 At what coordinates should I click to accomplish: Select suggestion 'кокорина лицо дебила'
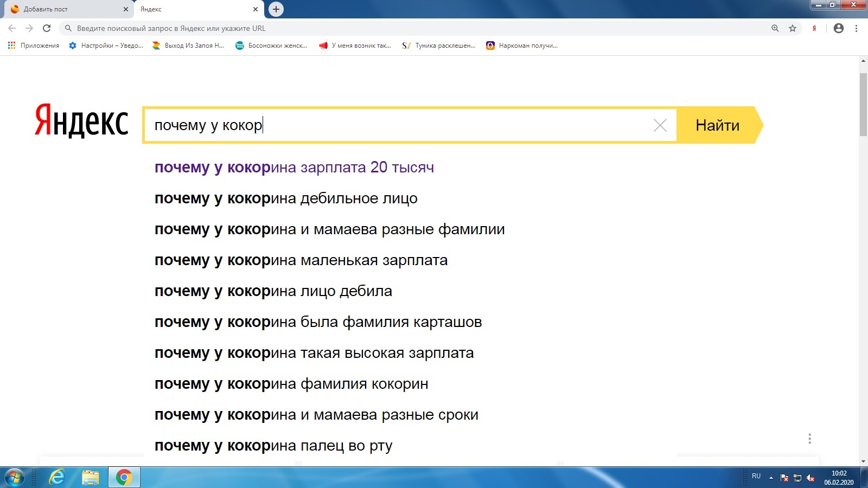(273, 291)
